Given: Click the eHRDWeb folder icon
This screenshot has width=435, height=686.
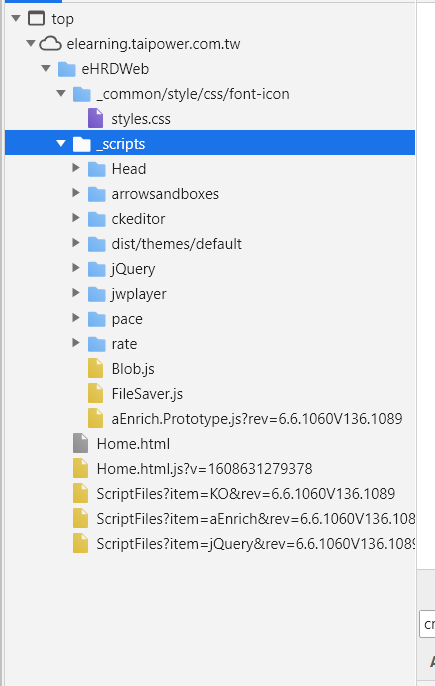Looking at the screenshot, I should coord(67,69).
